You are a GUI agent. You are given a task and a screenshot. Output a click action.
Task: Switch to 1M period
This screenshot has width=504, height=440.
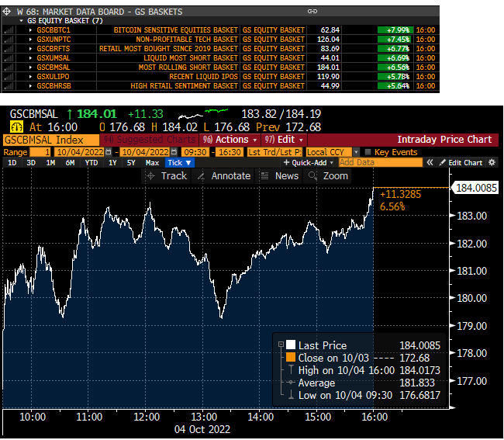[x=50, y=163]
